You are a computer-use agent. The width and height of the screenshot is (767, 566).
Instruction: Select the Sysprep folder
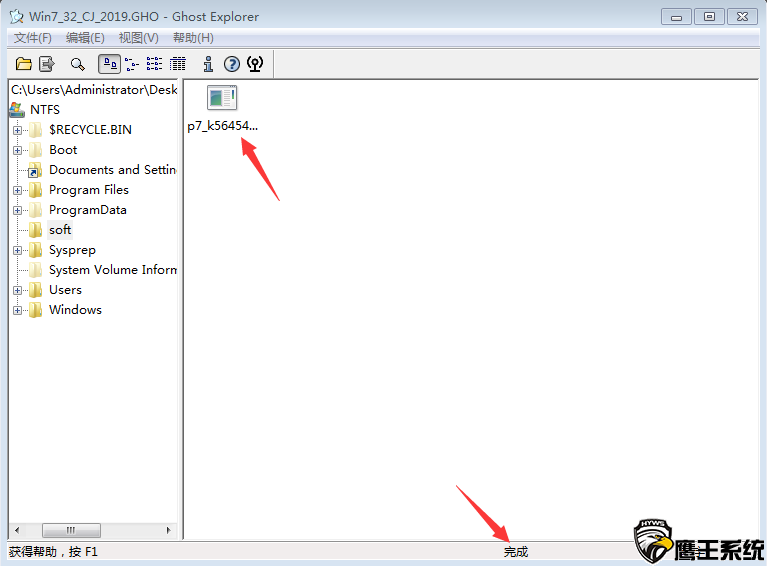[72, 250]
